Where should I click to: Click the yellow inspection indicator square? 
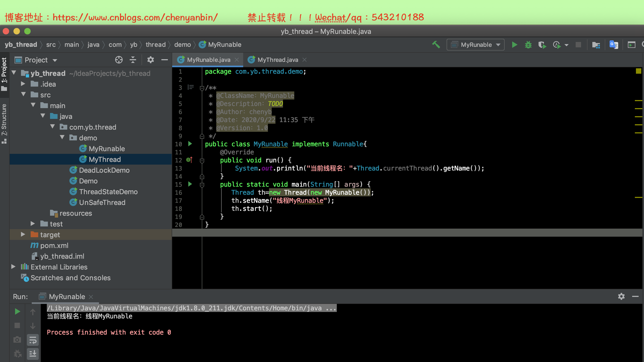638,71
